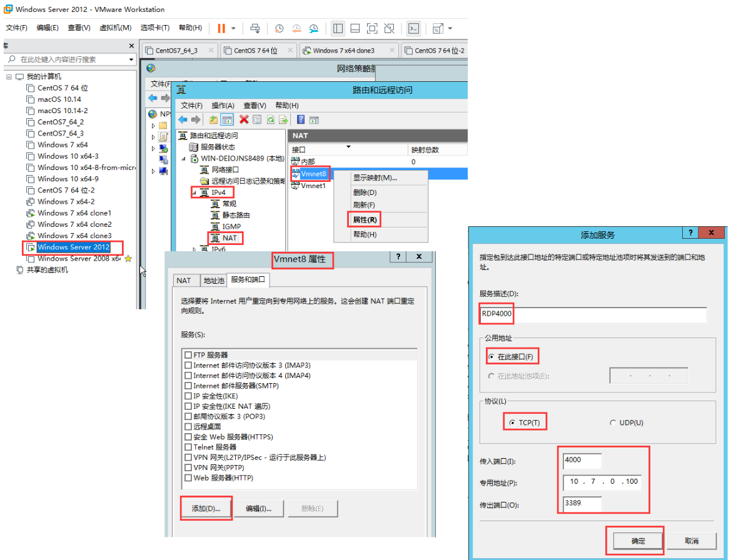The width and height of the screenshot is (731, 560).
Task: Collapse the IPv4 tree node
Action: pos(194,192)
